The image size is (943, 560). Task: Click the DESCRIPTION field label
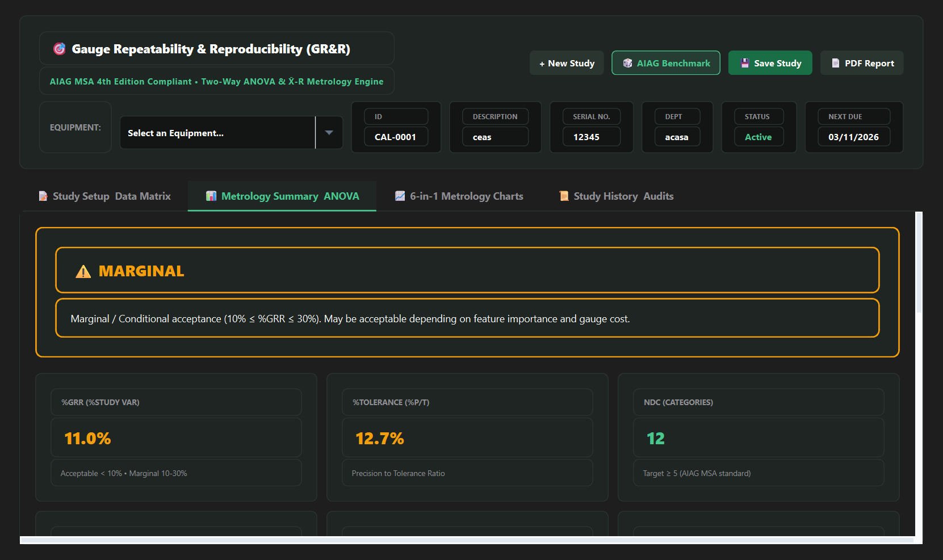tap(495, 116)
